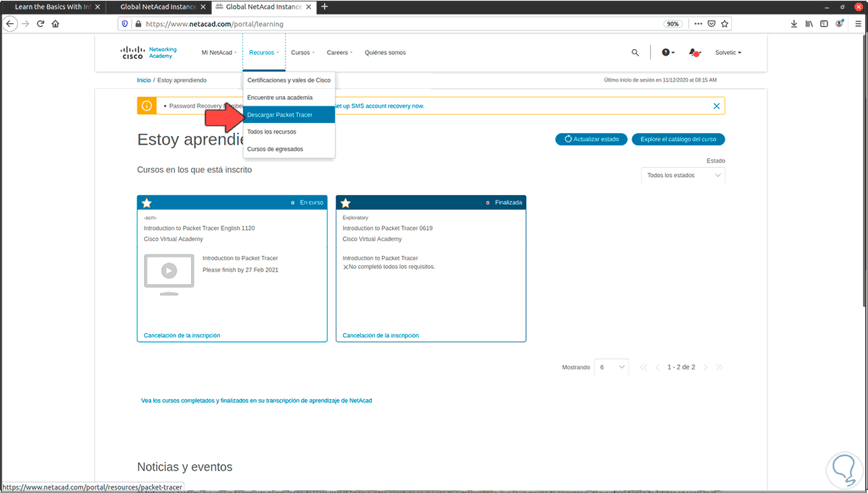Click the 90% zoom level indicator

[x=673, y=24]
